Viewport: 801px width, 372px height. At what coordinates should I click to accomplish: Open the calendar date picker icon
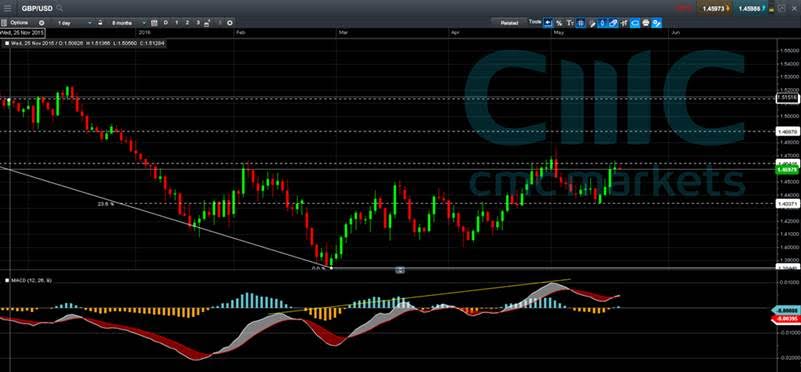point(154,23)
